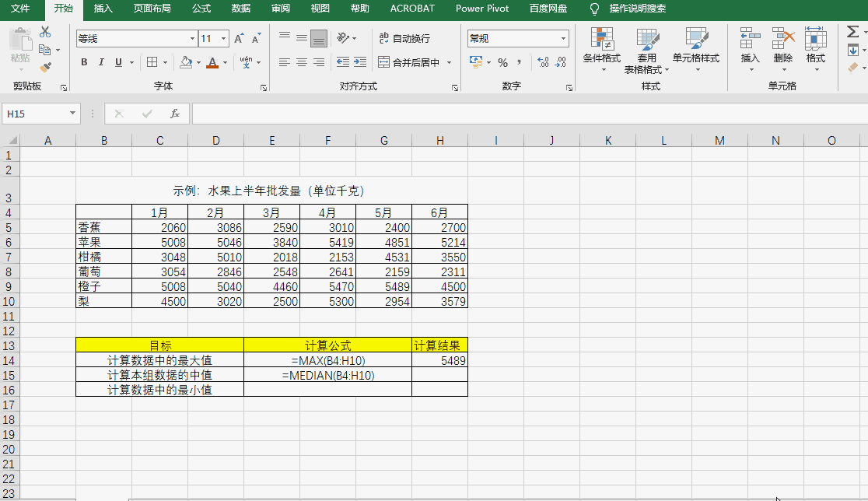868x501 pixels.
Task: Toggle 自动换行 wrap text
Action: (x=404, y=38)
